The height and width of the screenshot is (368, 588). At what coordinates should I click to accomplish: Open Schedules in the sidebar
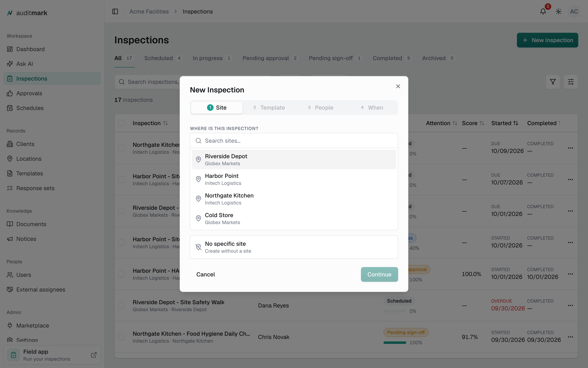tap(52, 108)
